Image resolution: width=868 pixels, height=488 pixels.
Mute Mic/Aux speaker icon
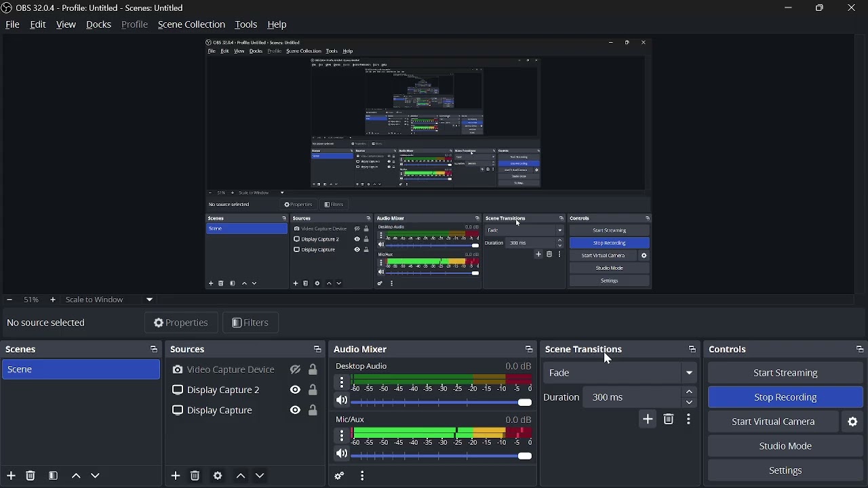point(342,454)
